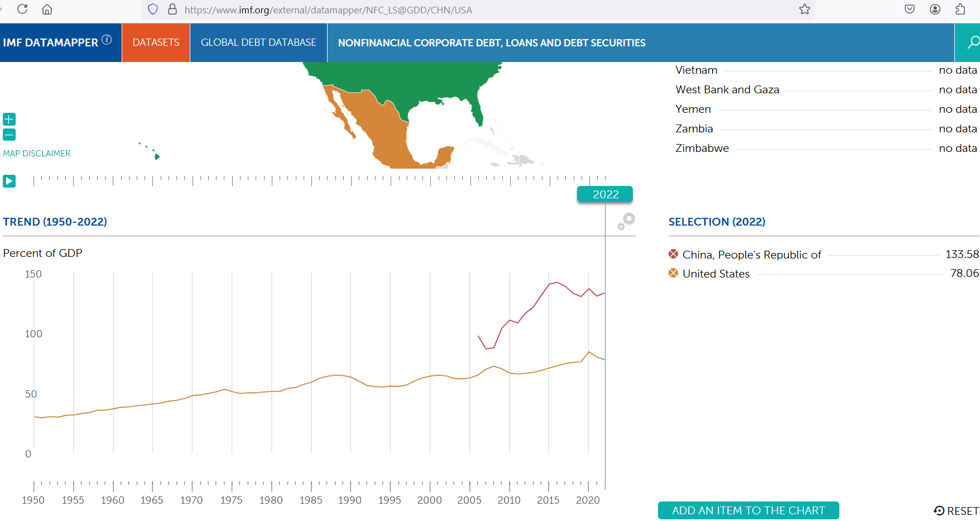The height and width of the screenshot is (521, 980).
Task: Click Hawaii islands on the map
Action: click(x=150, y=151)
